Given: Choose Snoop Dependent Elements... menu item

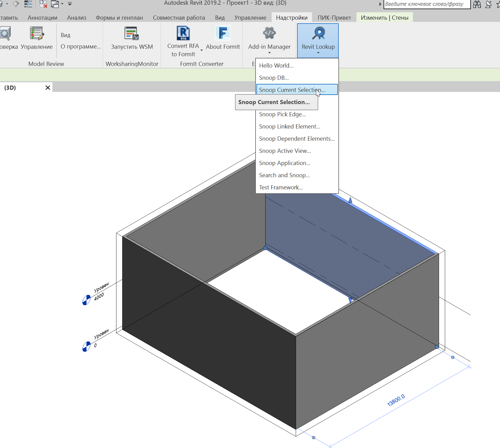Looking at the screenshot, I should coord(297,139).
